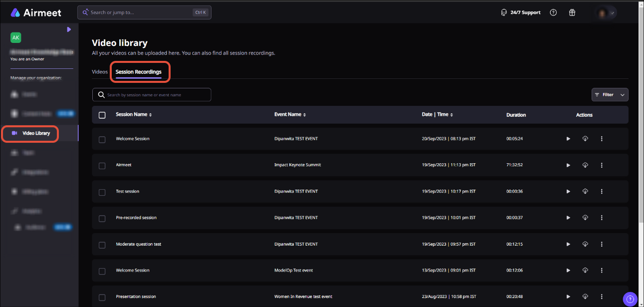Open more options for Dipanwita TEST EVENT Welcome Session
The width and height of the screenshot is (644, 307).
point(602,139)
